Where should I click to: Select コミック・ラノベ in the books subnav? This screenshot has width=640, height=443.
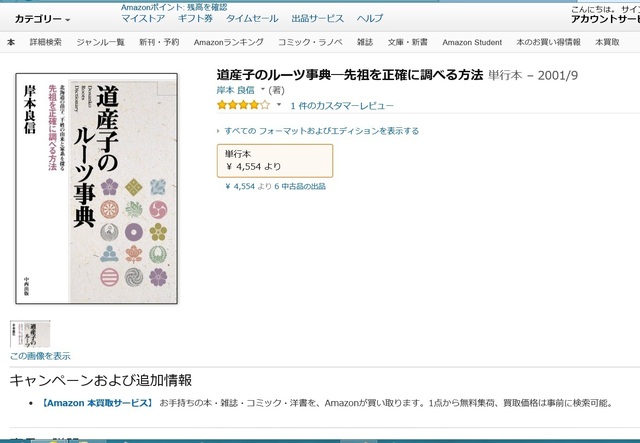click(310, 42)
